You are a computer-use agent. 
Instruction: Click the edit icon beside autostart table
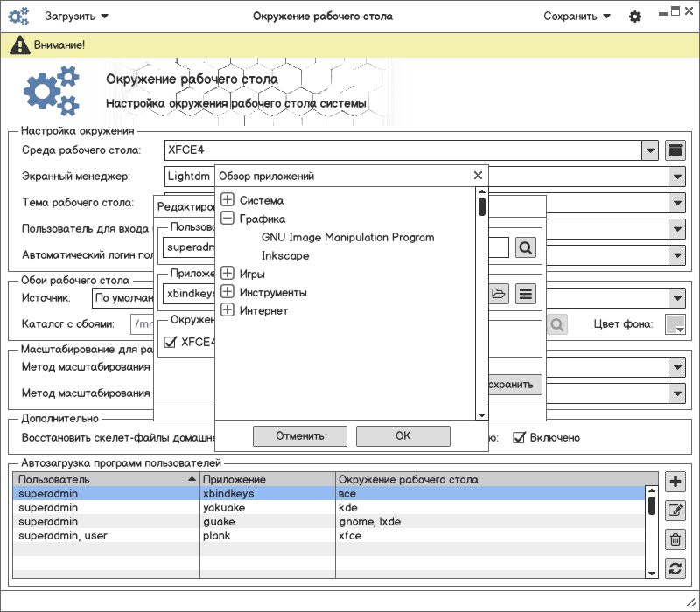[x=675, y=511]
